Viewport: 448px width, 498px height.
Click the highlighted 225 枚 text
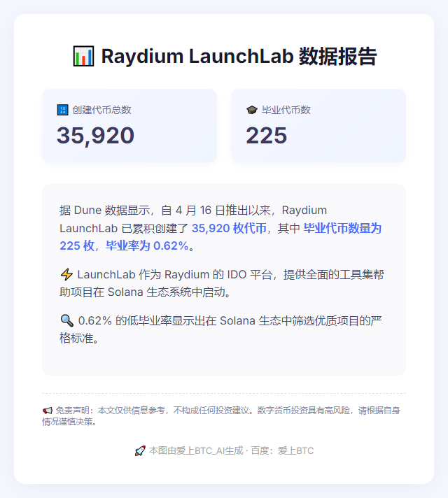click(77, 246)
